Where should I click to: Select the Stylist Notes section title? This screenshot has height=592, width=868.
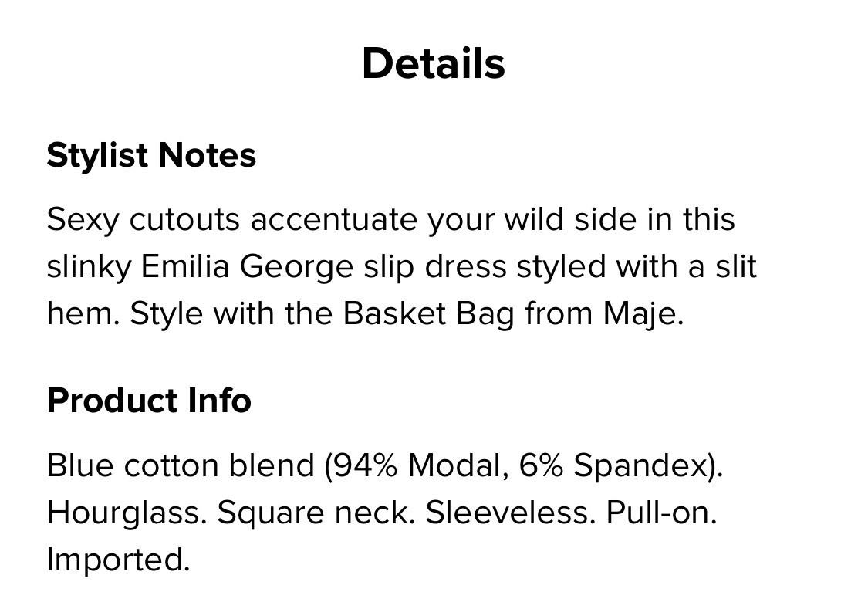point(151,155)
